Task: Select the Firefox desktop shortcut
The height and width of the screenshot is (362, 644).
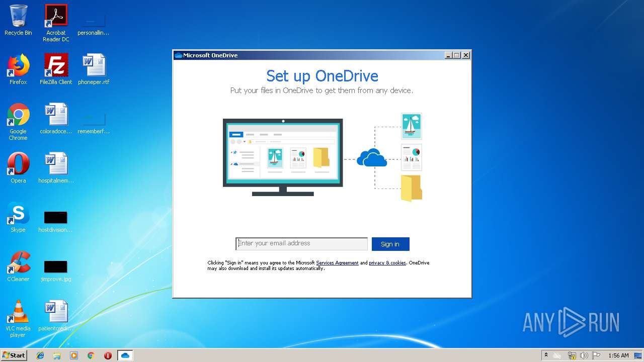Action: tap(18, 69)
